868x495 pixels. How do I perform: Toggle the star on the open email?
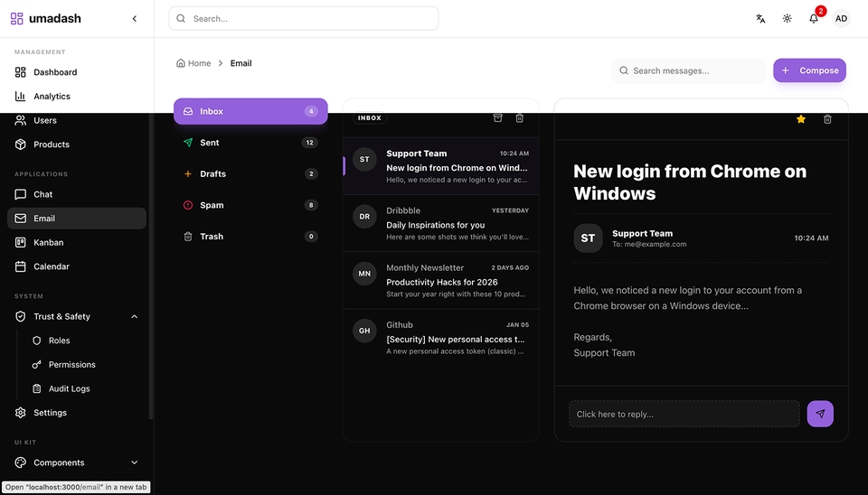click(x=801, y=119)
